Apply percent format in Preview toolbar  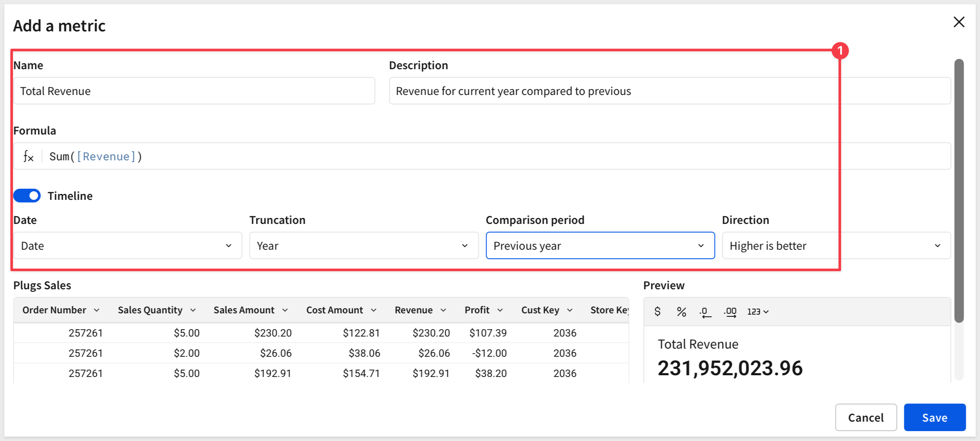pyautogui.click(x=681, y=311)
